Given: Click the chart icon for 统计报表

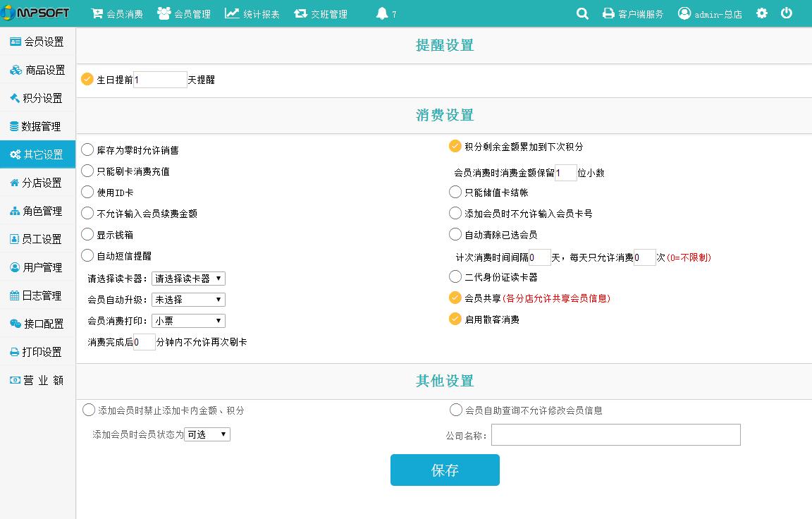Looking at the screenshot, I should point(232,13).
